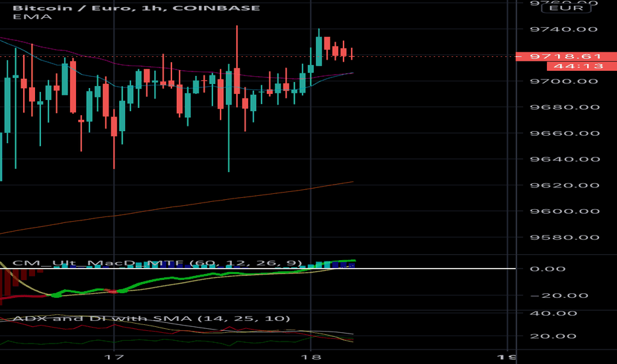Click the white MACD zero line
Image resolution: width=617 pixels, height=364 pixels.
pyautogui.click(x=258, y=269)
